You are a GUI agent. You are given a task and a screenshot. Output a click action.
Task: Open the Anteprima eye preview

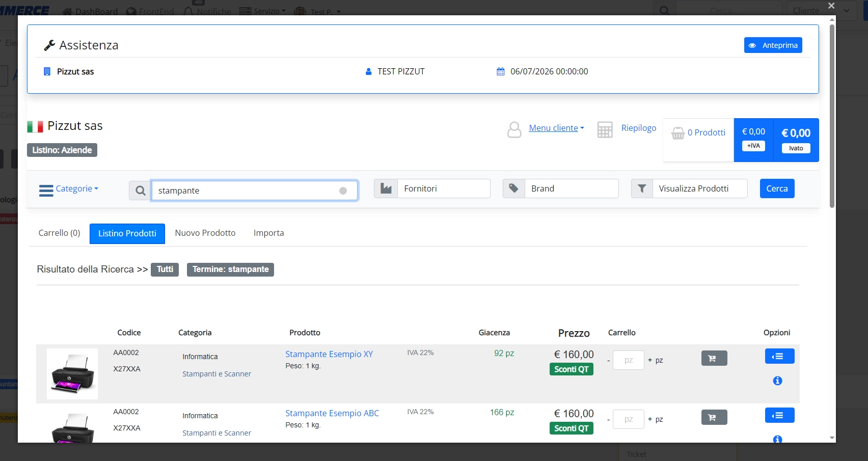pos(773,45)
